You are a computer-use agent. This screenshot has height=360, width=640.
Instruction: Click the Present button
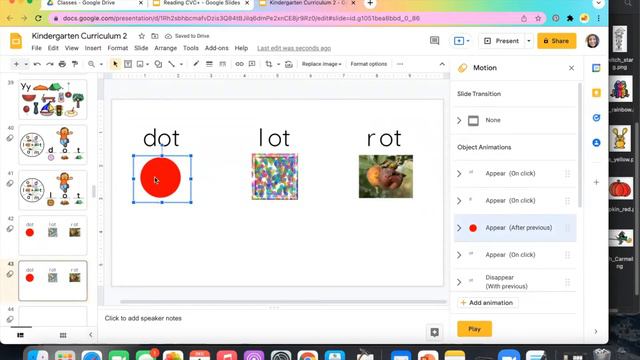point(502,41)
